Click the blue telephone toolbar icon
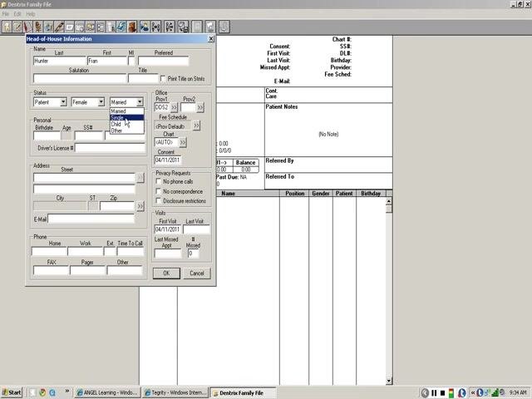This screenshot has width=532, height=399. (x=122, y=27)
